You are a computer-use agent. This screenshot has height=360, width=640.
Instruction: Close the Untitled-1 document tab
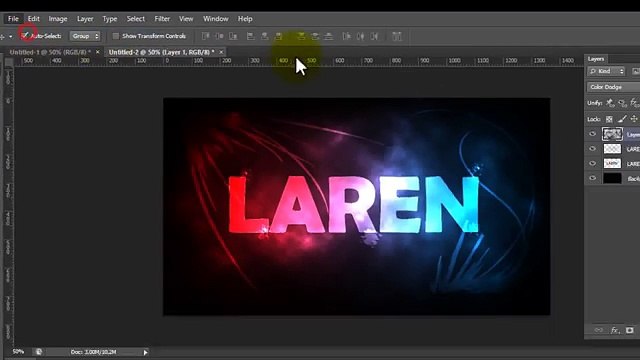click(x=98, y=52)
